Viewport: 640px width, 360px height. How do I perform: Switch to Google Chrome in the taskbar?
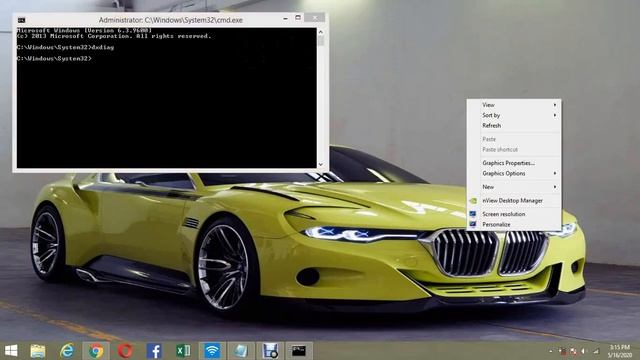[x=96, y=351]
